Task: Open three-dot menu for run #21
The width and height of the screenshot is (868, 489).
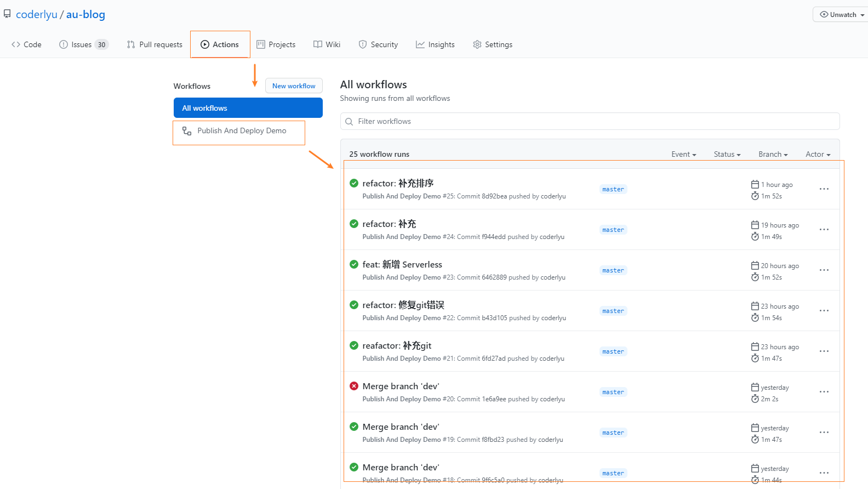Action: (824, 351)
